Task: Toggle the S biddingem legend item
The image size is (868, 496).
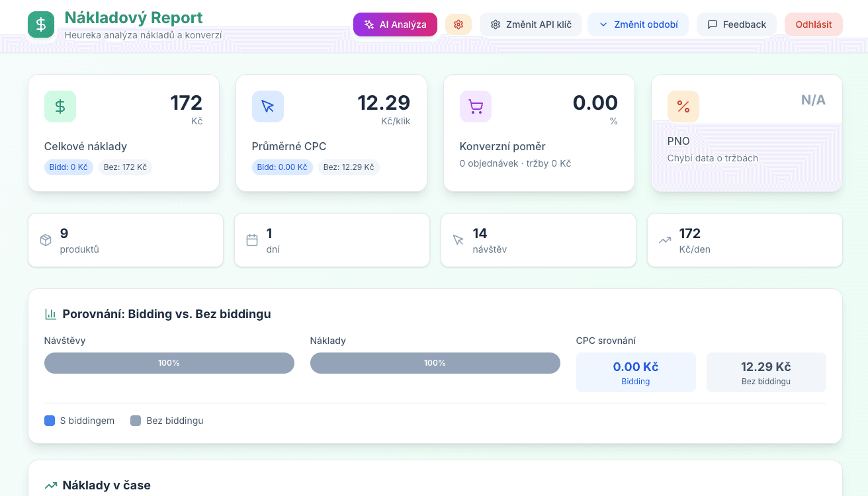Action: tap(79, 421)
